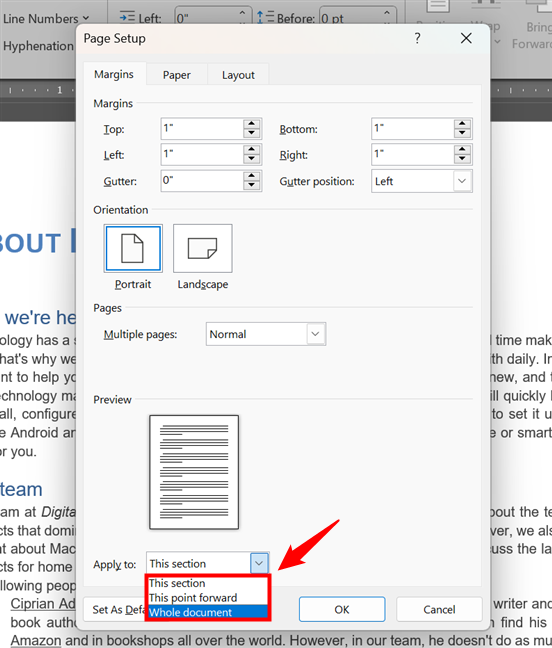Decrease the Right margin spinner arrow
Image resolution: width=552 pixels, height=648 pixels.
click(x=462, y=160)
